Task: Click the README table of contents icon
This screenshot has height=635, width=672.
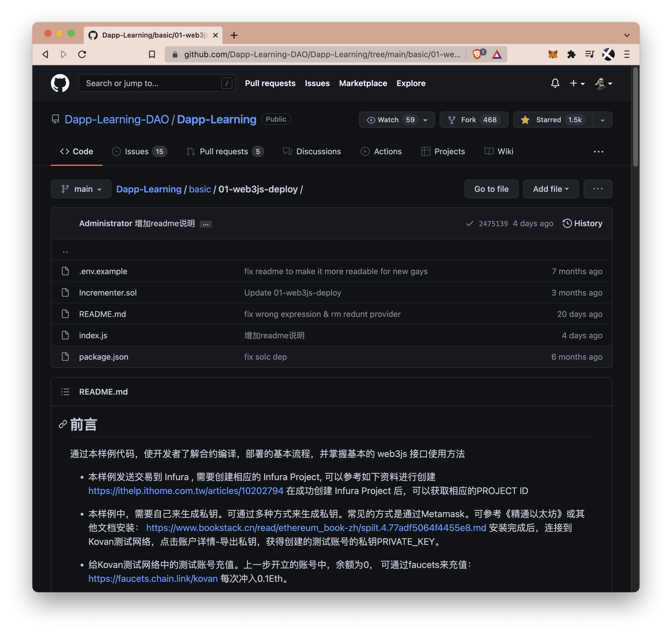Action: click(65, 392)
